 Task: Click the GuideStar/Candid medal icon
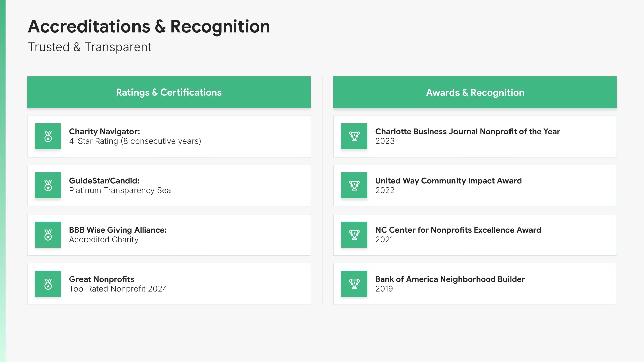[x=48, y=185]
